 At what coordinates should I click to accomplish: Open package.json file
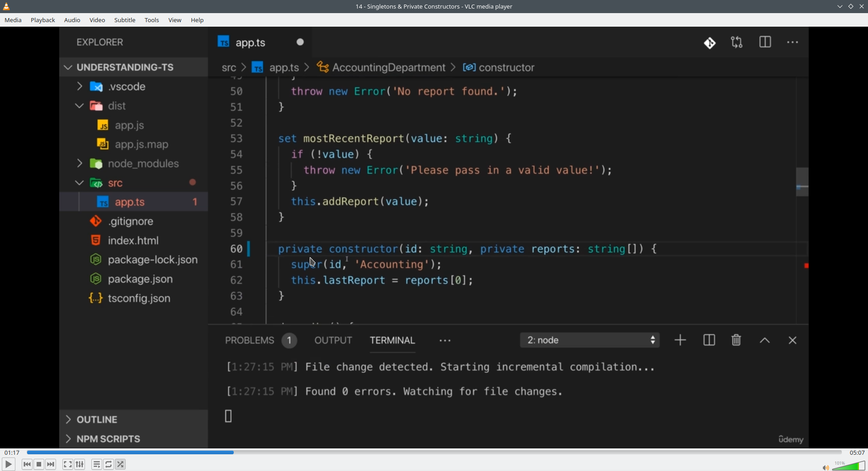click(133, 279)
